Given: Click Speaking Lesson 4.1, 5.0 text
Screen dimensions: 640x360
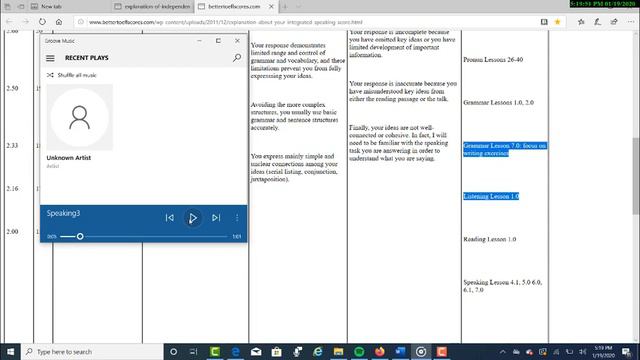Looking at the screenshot, I should pos(502,286).
